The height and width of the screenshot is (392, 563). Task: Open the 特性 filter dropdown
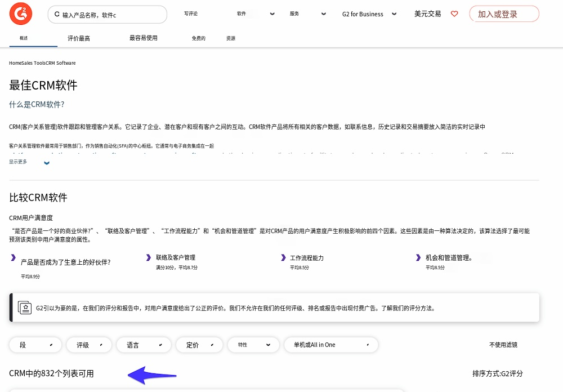click(x=253, y=345)
